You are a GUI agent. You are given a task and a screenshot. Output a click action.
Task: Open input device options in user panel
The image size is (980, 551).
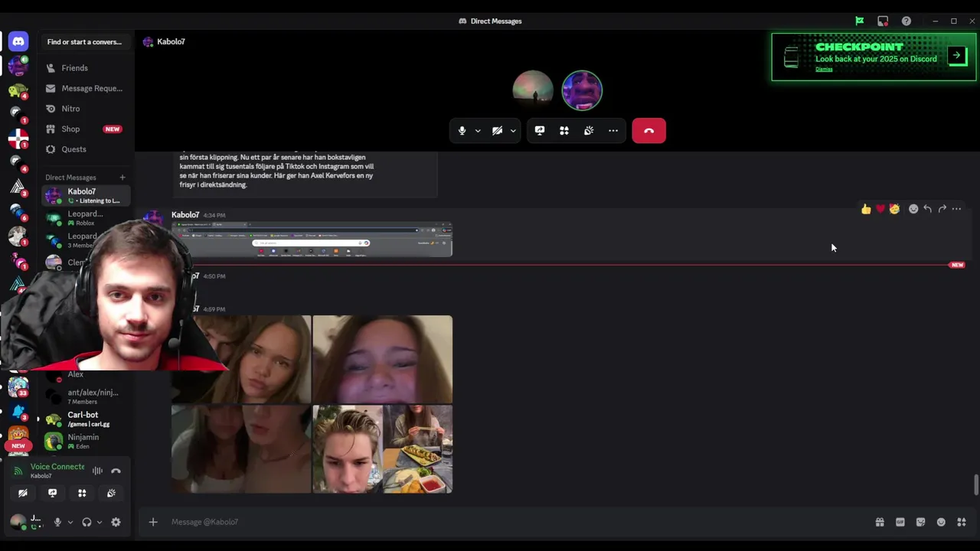point(70,522)
